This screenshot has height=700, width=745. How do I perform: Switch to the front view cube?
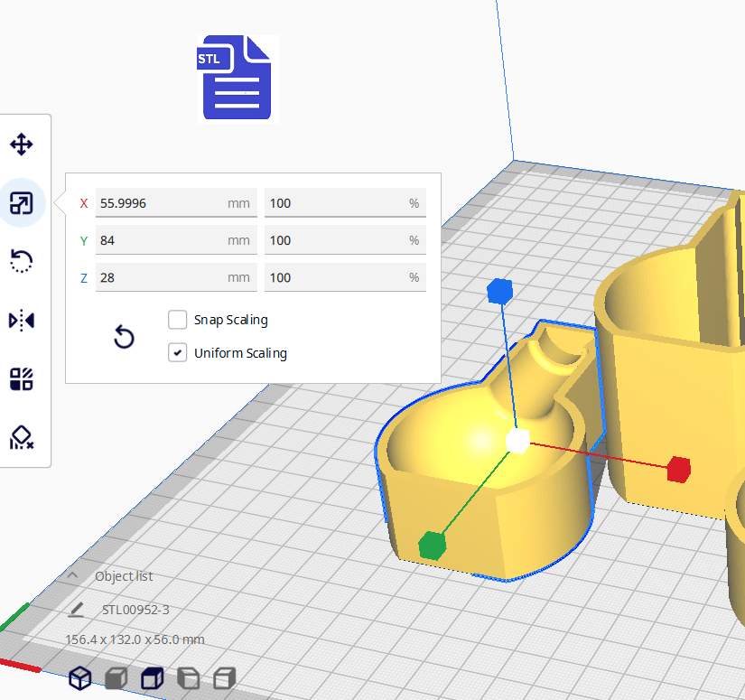[x=116, y=677]
